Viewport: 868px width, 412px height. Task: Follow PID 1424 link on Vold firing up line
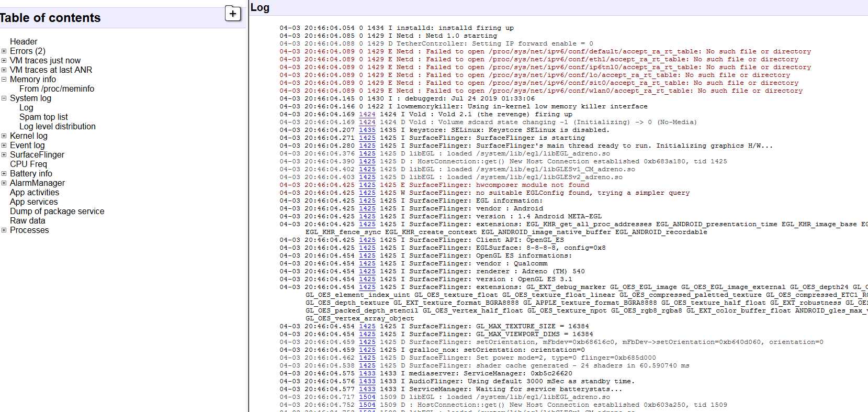[367, 114]
